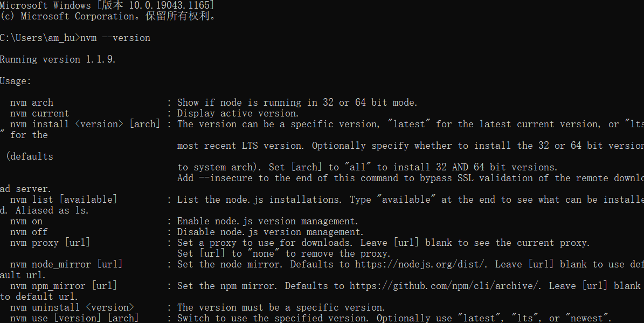
Task: Click the "Usage:" heading text
Action: pyautogui.click(x=16, y=81)
